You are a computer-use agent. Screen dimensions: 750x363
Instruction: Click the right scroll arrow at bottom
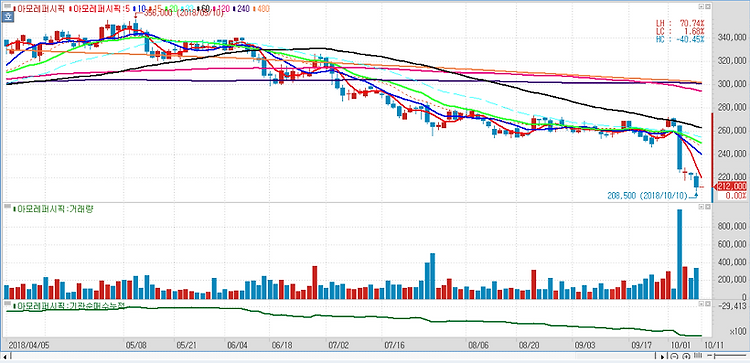[662, 357]
